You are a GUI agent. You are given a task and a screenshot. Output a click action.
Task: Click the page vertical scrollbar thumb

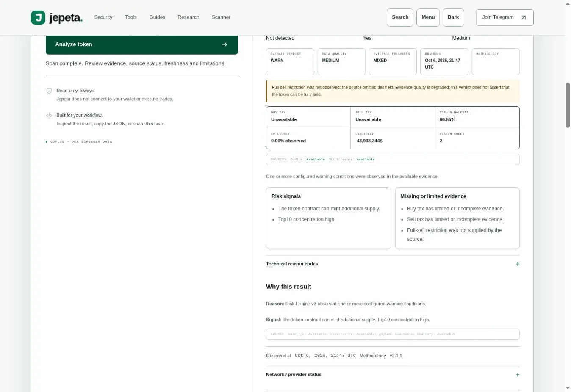(x=568, y=105)
